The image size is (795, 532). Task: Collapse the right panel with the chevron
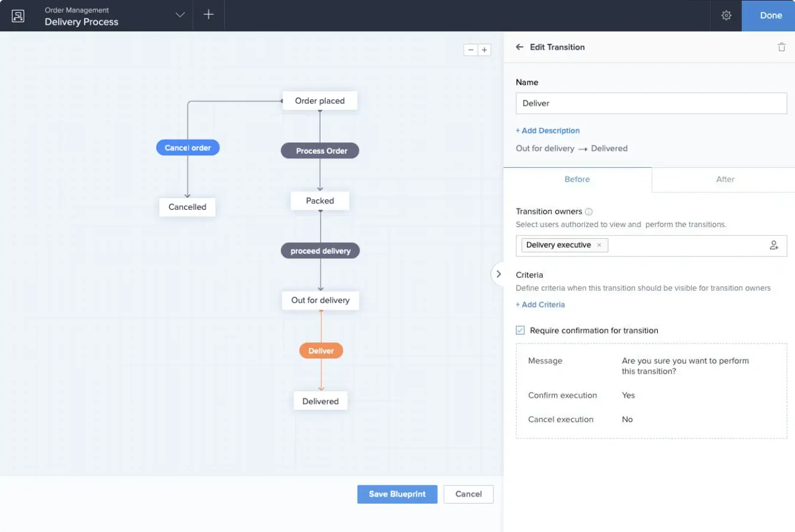pyautogui.click(x=499, y=274)
